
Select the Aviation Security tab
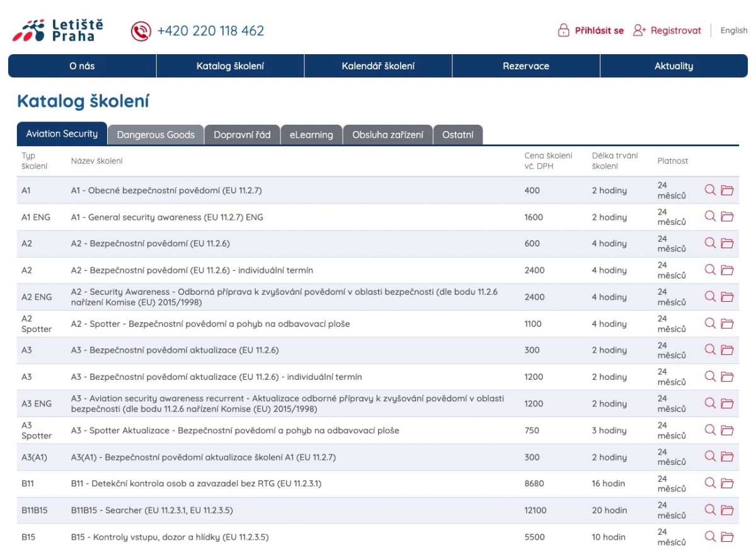pos(62,134)
